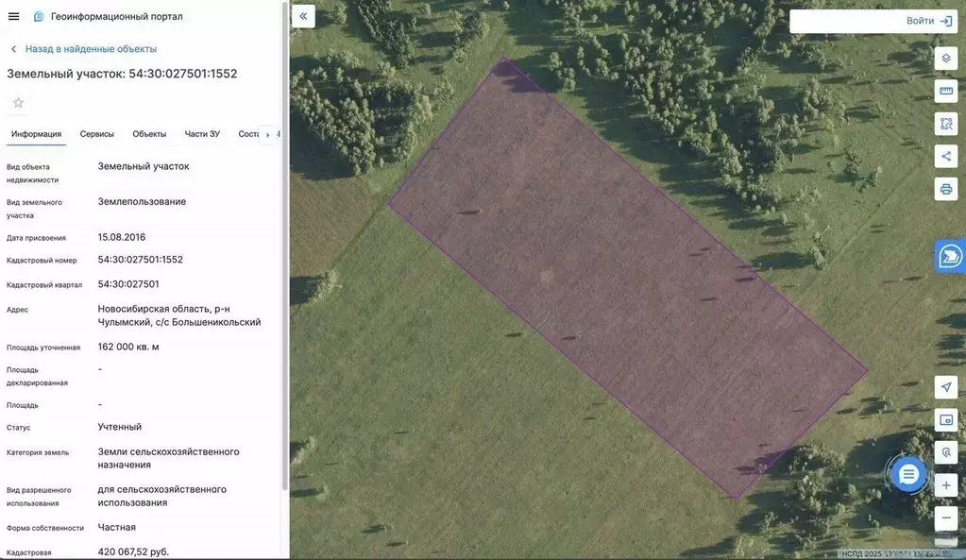Add parcel to favorites with star icon
The image size is (966, 560).
(19, 103)
